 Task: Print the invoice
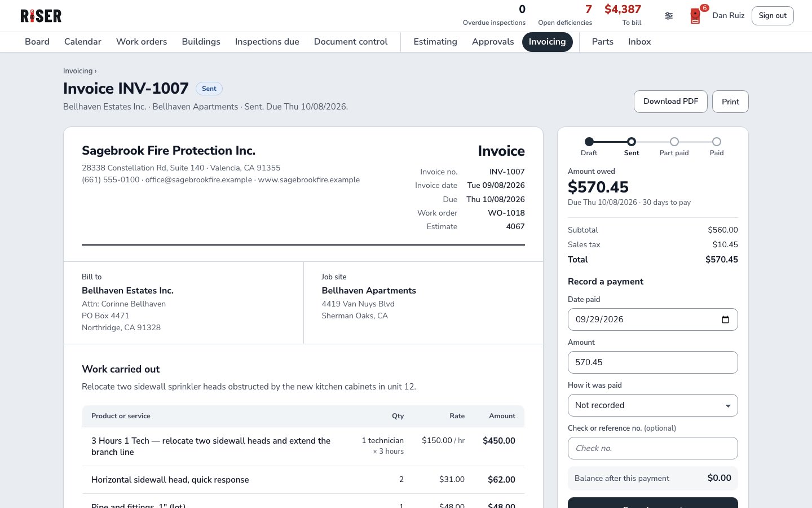click(730, 102)
